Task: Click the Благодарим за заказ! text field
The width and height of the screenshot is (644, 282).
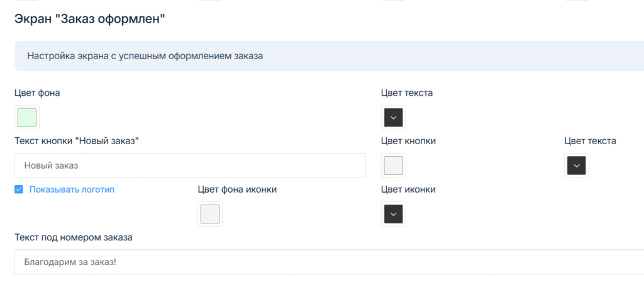Action: (x=327, y=262)
